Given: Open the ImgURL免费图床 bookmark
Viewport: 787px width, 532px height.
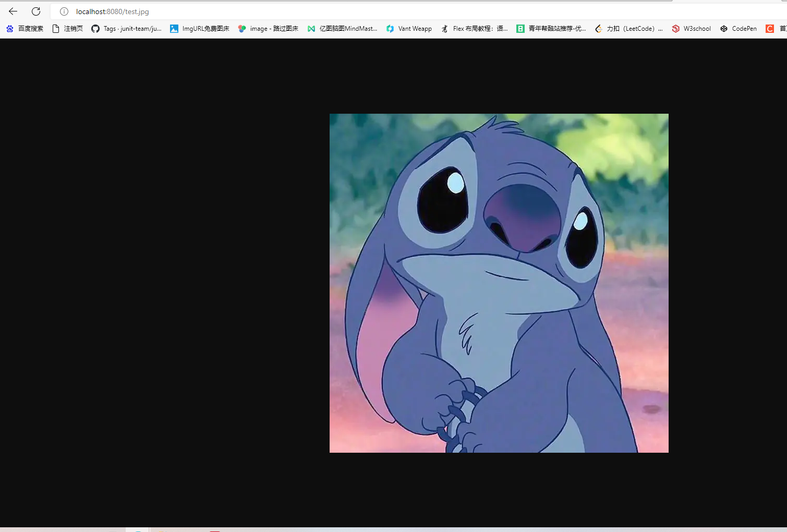Looking at the screenshot, I should click(x=200, y=29).
